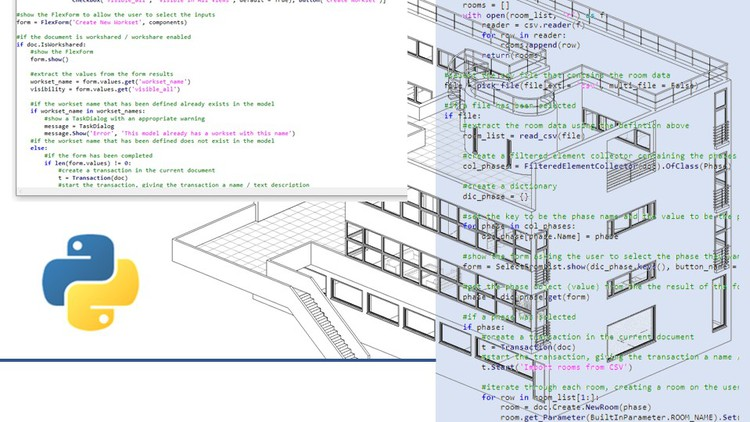Click the line "phase = dic_phase.get(form)"
This screenshot has width=750, height=422.
click(x=526, y=297)
